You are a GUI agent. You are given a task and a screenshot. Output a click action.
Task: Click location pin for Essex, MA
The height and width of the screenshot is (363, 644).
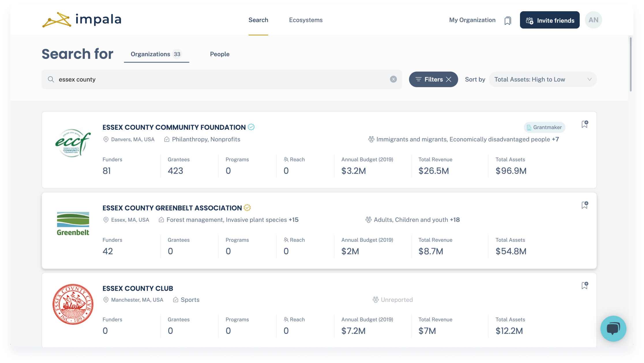click(106, 220)
